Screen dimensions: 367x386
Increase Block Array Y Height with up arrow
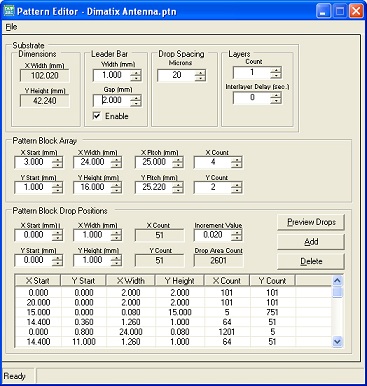coord(116,185)
